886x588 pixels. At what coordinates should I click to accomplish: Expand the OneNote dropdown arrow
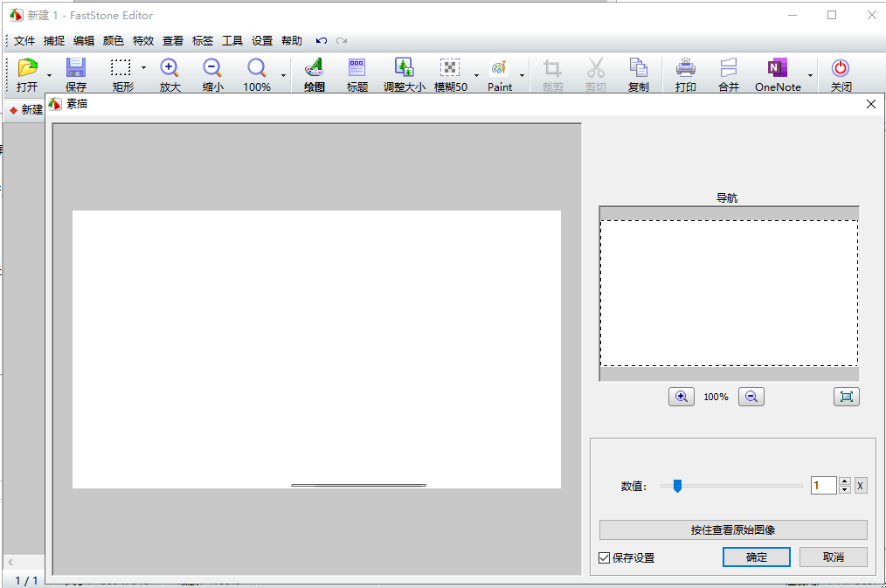pyautogui.click(x=810, y=75)
